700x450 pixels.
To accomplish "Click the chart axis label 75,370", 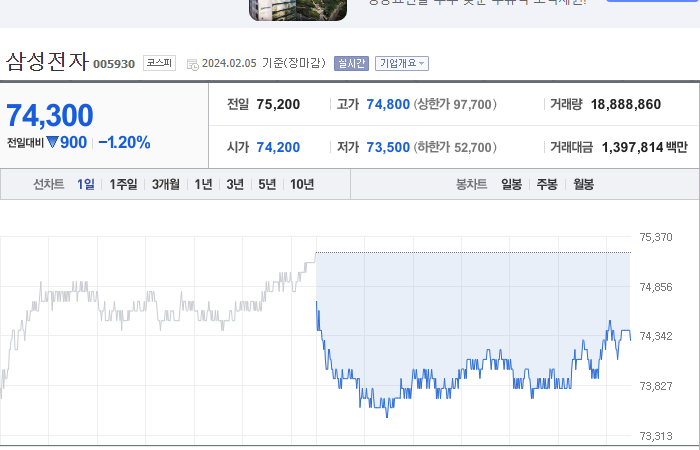I will click(x=656, y=237).
